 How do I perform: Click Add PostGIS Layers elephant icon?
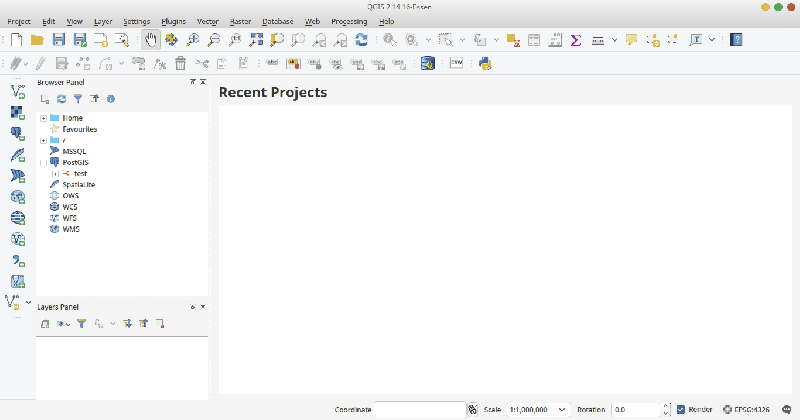click(18, 134)
